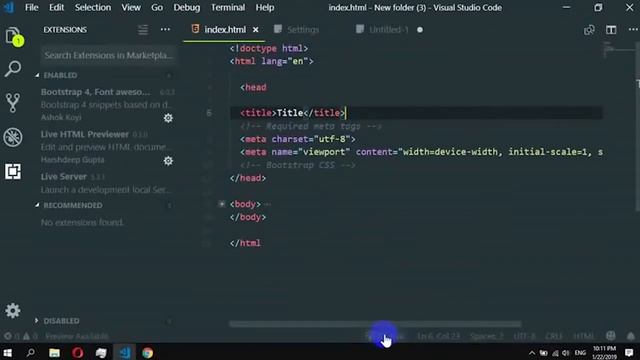Click Preview Available in status bar

tap(77, 336)
